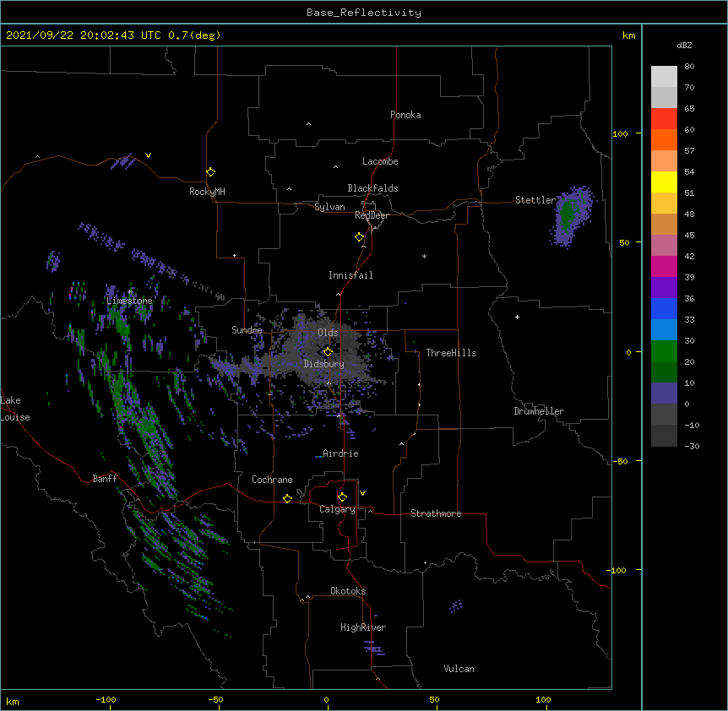Click the yellow diamond marker beside Cochrane
This screenshot has width=728, height=711.
coord(287,498)
